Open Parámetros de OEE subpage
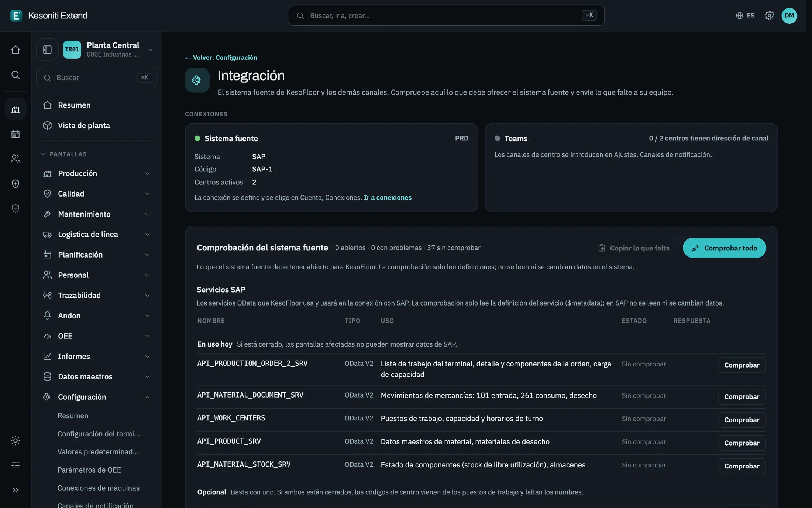Screen dimensions: 812x508 pyautogui.click(x=89, y=470)
